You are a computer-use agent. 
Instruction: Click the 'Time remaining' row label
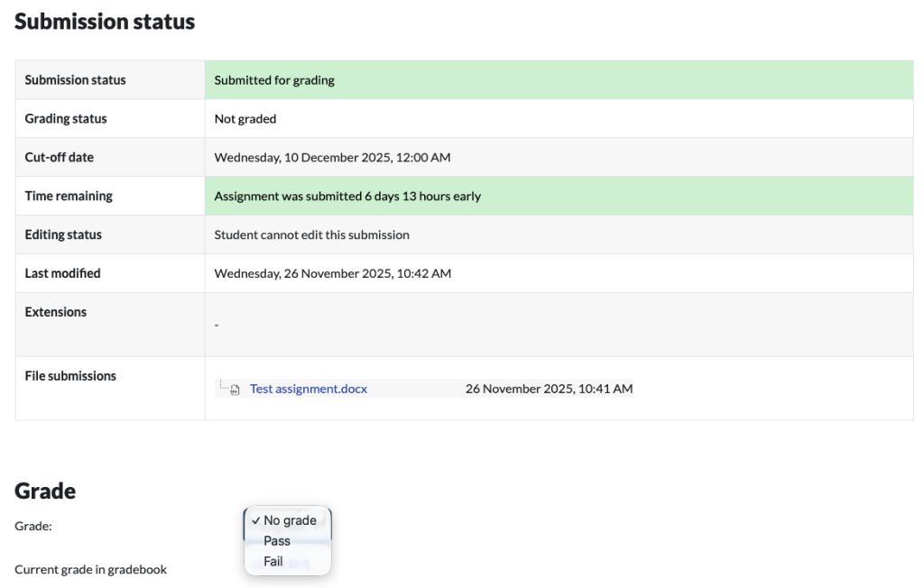(x=69, y=196)
